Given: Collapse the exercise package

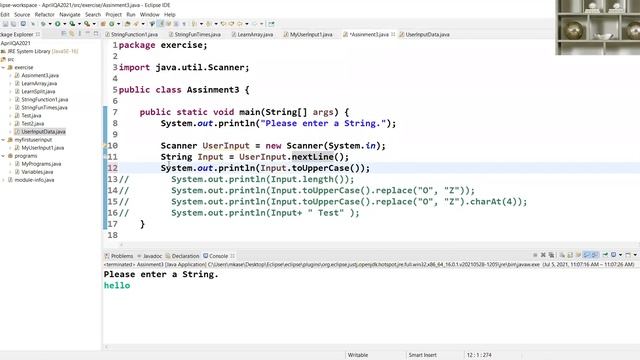Looking at the screenshot, I should (3, 67).
